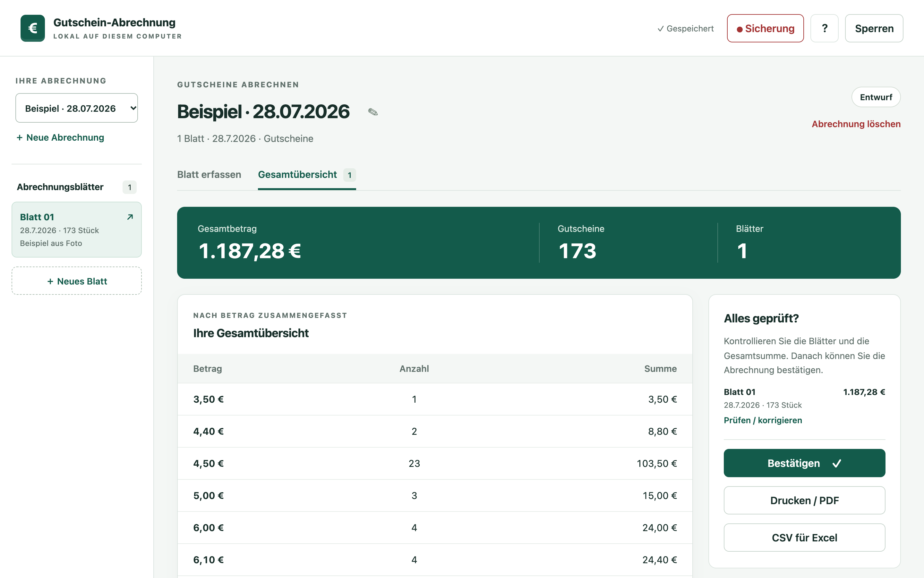Click the red Sicherung button

765,28
